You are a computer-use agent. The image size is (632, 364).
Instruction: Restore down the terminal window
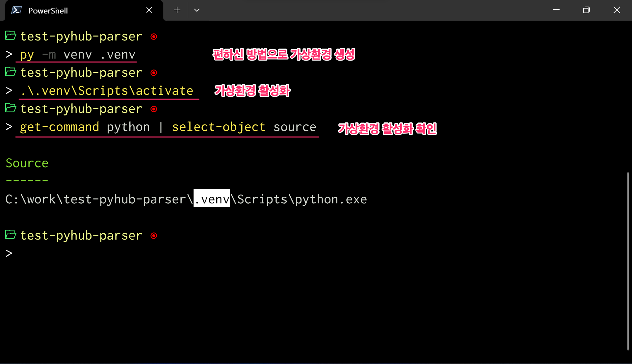(586, 10)
